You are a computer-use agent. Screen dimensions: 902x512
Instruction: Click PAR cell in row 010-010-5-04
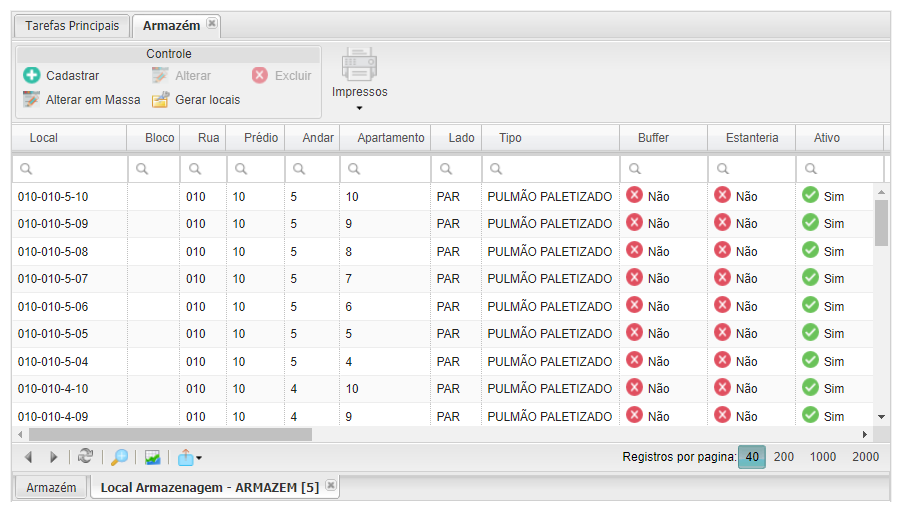pyautogui.click(x=448, y=362)
